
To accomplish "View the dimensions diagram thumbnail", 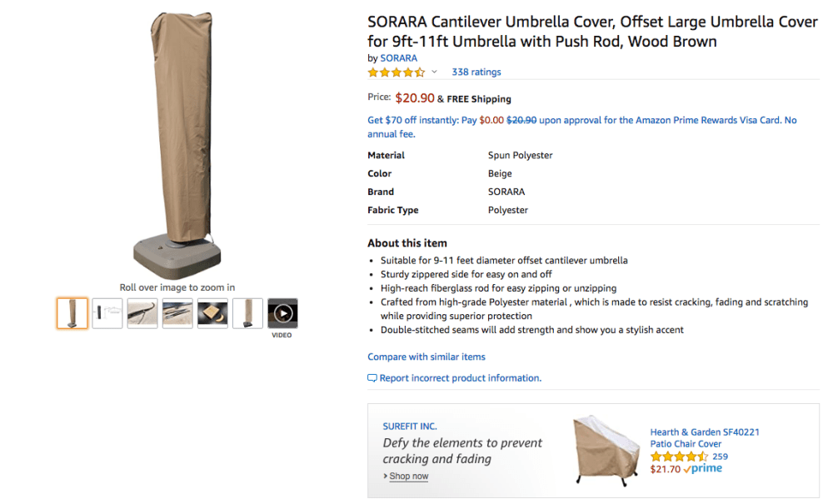I will 107,313.
